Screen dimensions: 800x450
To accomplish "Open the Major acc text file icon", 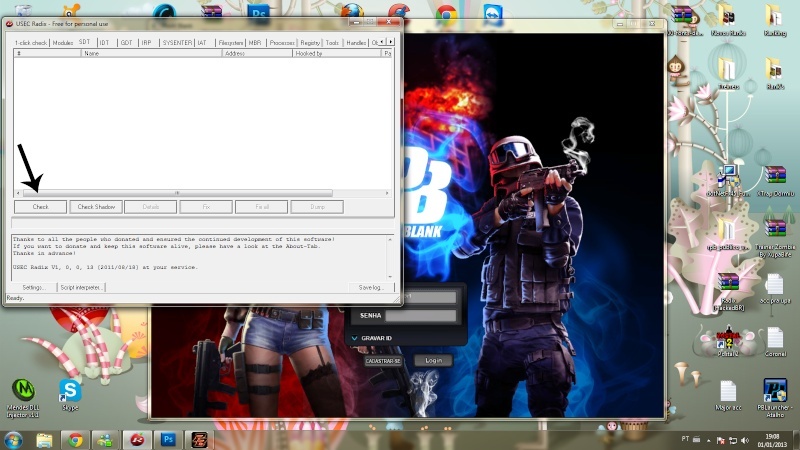I will pyautogui.click(x=728, y=396).
